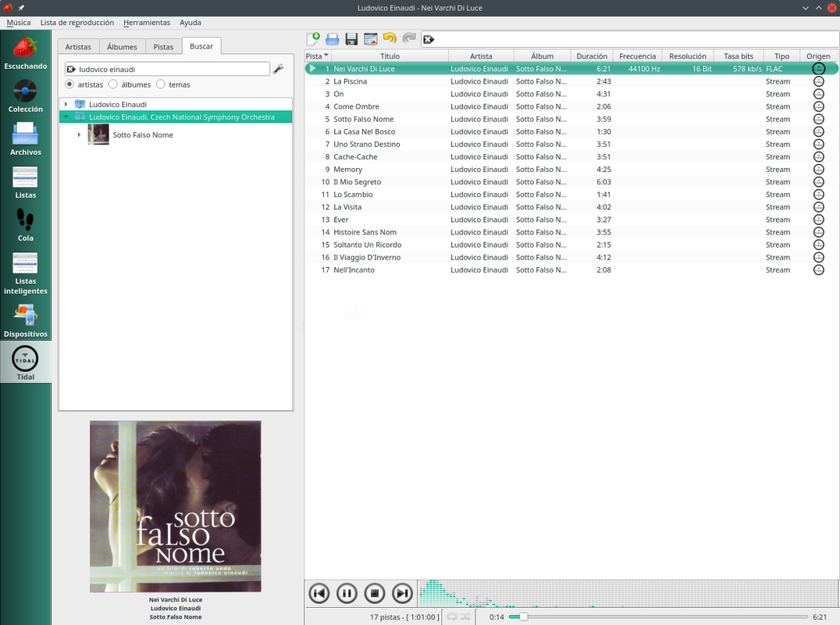
Task: Open the Colección sidebar section
Action: coord(25,96)
